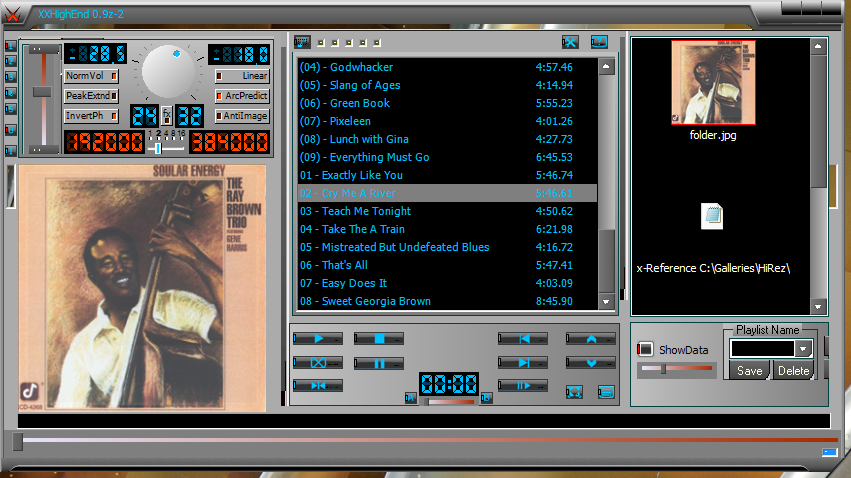Select track 01 - Exactly Like You
This screenshot has height=478, width=851.
[448, 175]
